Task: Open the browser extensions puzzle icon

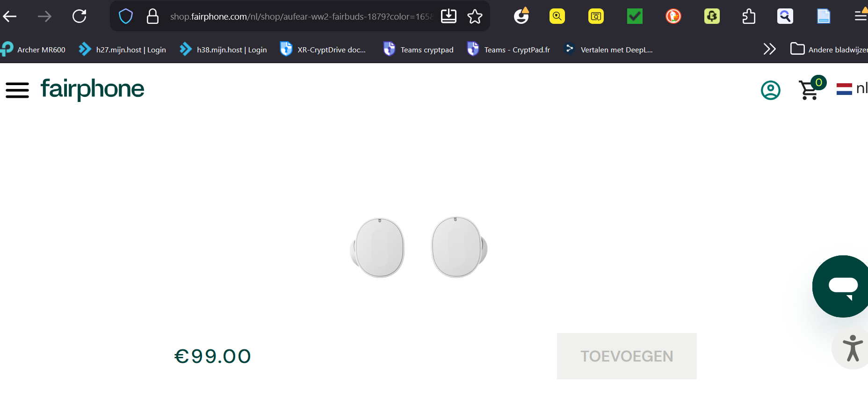Action: [749, 17]
